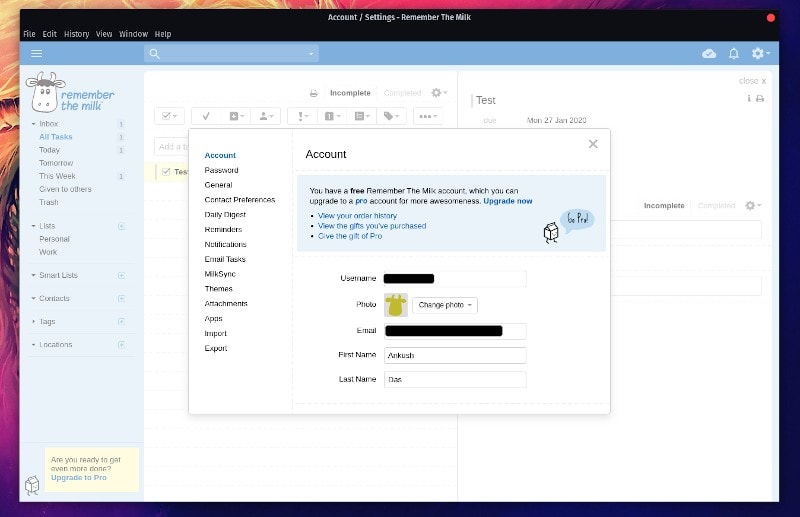Open Notifications settings

[226, 244]
